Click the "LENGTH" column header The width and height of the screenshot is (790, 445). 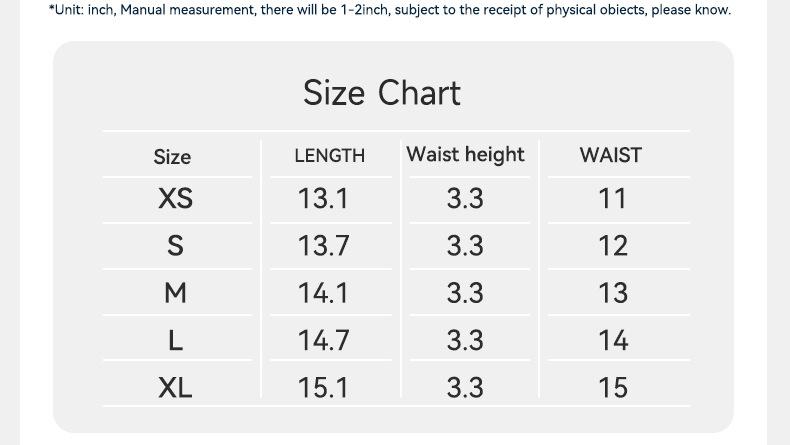click(x=329, y=156)
